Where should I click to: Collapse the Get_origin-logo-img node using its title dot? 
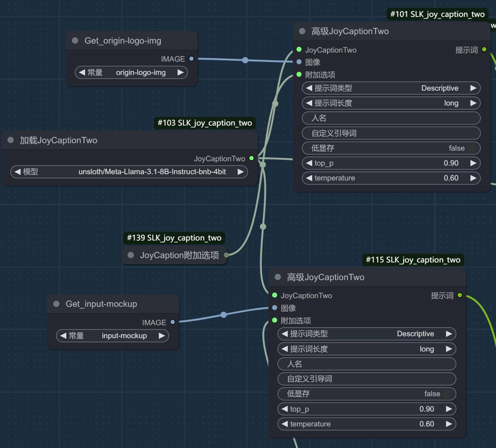75,41
